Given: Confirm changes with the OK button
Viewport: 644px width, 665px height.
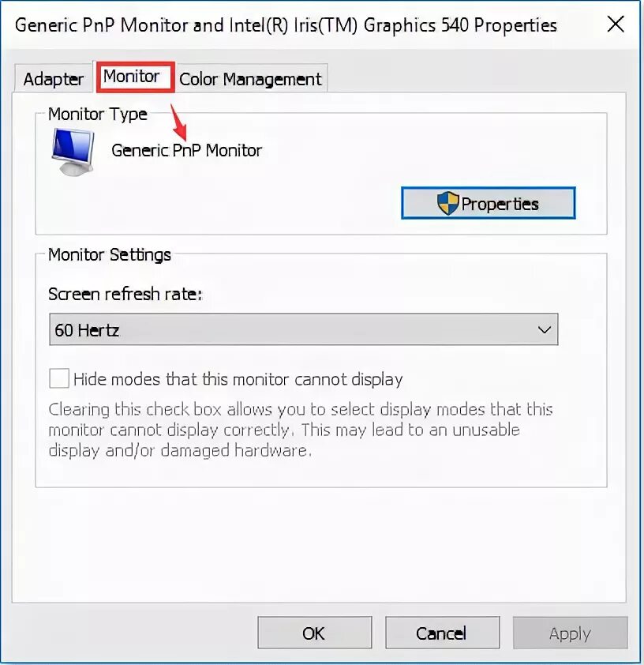Looking at the screenshot, I should coord(314,633).
